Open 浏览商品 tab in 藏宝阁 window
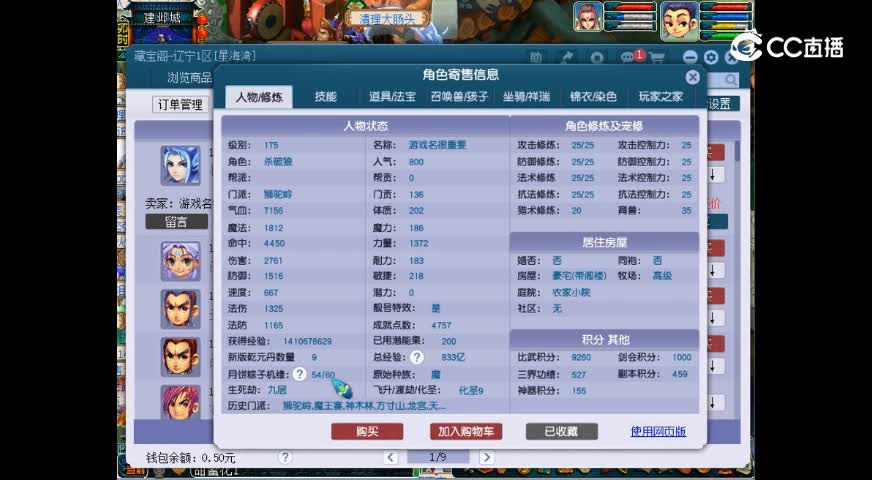The width and height of the screenshot is (872, 480). [190, 78]
